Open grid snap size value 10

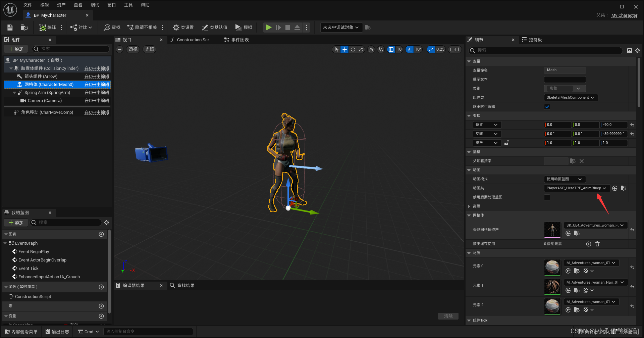tap(399, 49)
